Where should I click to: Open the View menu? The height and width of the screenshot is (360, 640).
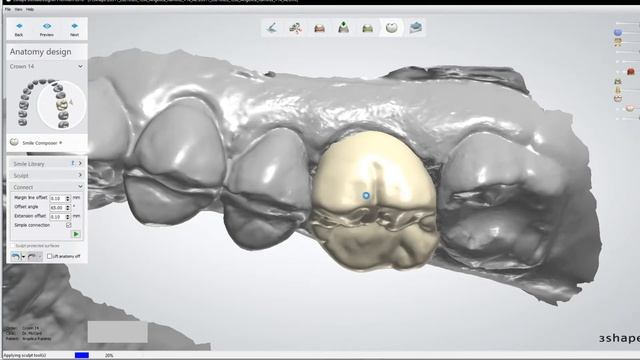(18, 9)
